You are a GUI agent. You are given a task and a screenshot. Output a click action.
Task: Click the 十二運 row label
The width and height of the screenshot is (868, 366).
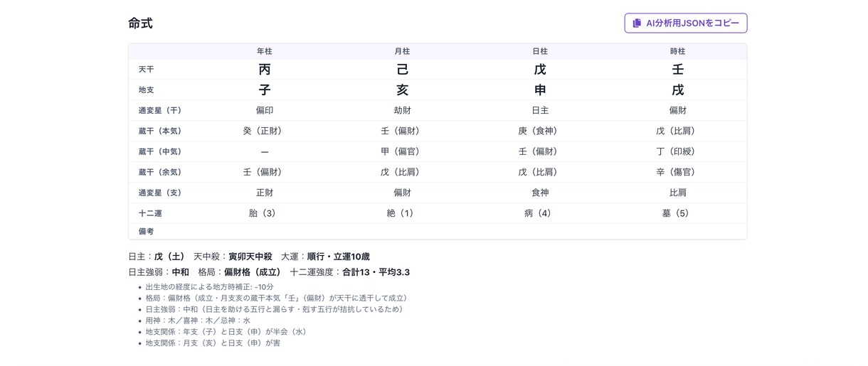[150, 214]
